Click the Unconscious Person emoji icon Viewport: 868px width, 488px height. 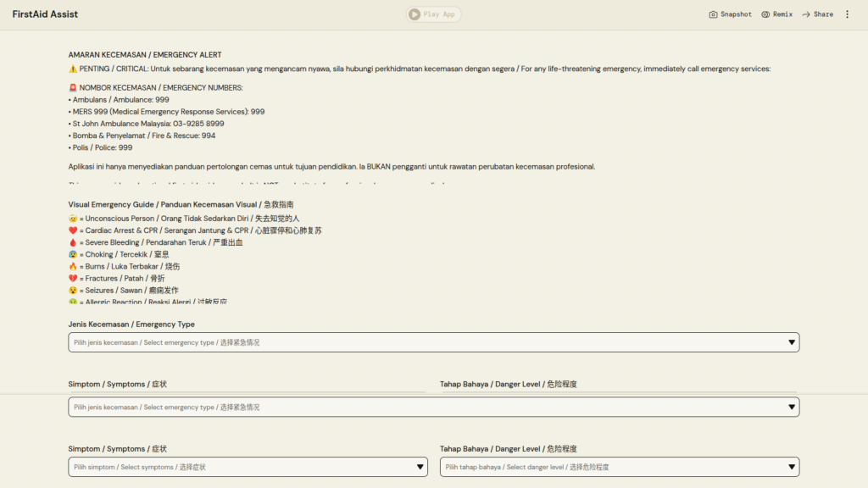tap(73, 219)
